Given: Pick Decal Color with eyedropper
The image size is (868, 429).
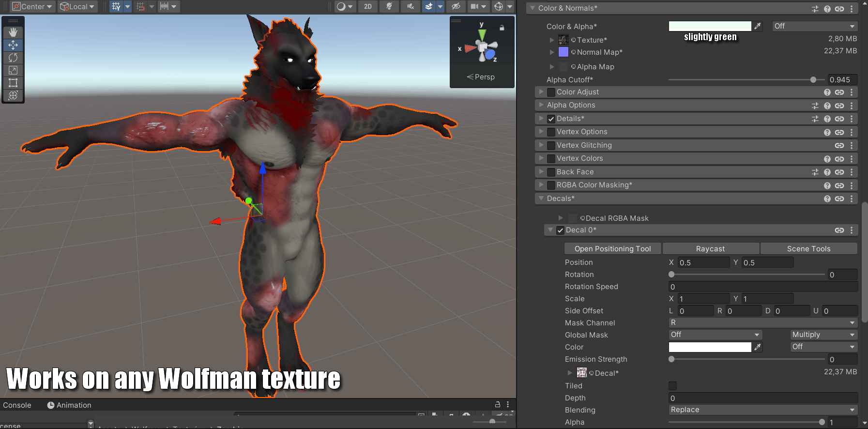Looking at the screenshot, I should (758, 347).
